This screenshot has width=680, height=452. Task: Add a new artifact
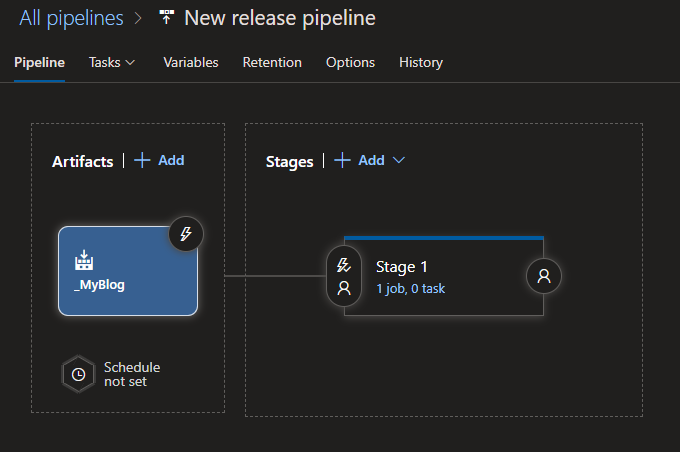point(159,160)
